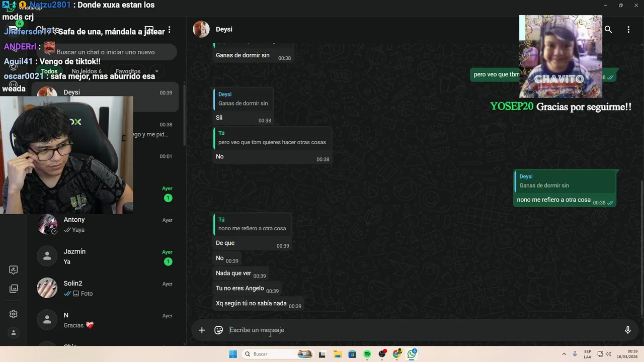Open the sidebar chat-edit bubble icon
This screenshot has width=644, height=362.
[14, 270]
